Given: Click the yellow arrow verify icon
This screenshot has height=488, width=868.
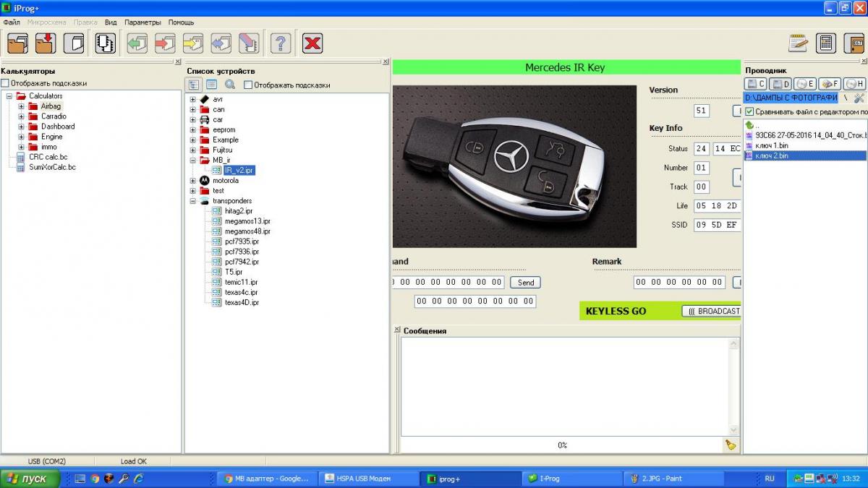Looking at the screenshot, I should click(x=192, y=43).
